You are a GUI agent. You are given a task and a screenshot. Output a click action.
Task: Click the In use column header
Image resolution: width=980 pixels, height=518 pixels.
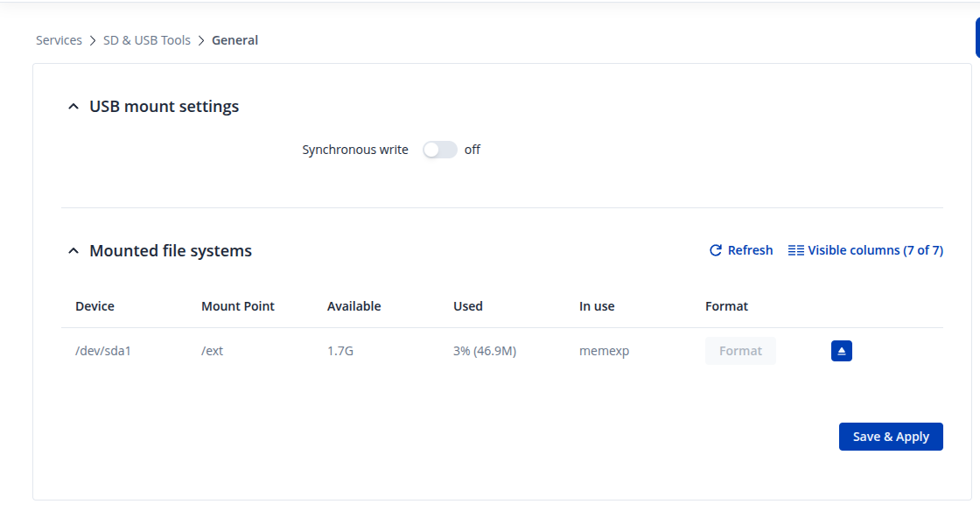pyautogui.click(x=597, y=306)
